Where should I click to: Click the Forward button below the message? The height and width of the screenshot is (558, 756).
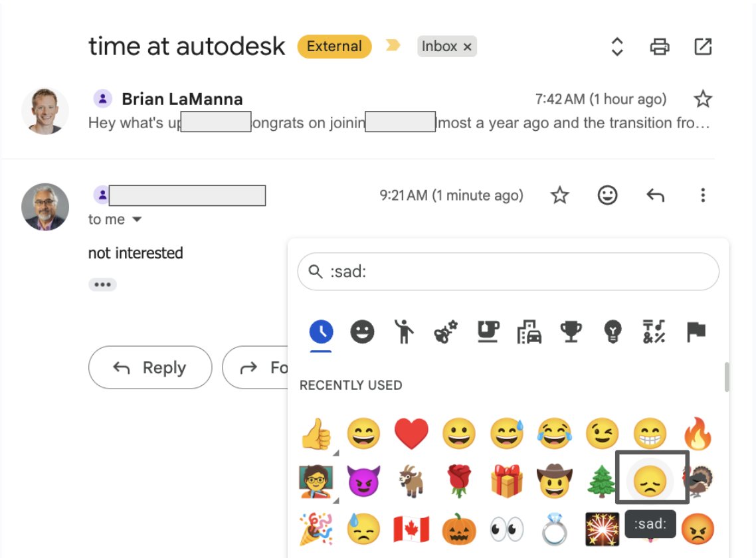(x=256, y=367)
